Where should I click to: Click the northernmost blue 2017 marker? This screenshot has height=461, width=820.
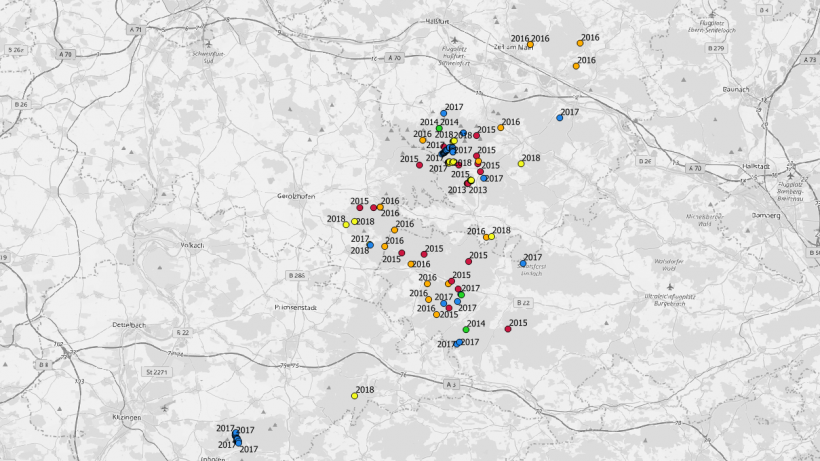pyautogui.click(x=443, y=113)
